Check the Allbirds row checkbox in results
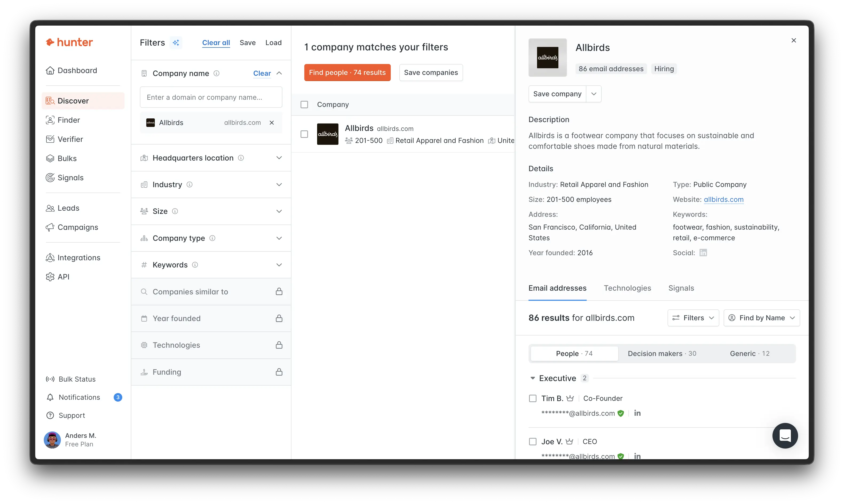This screenshot has height=504, width=844. [304, 134]
